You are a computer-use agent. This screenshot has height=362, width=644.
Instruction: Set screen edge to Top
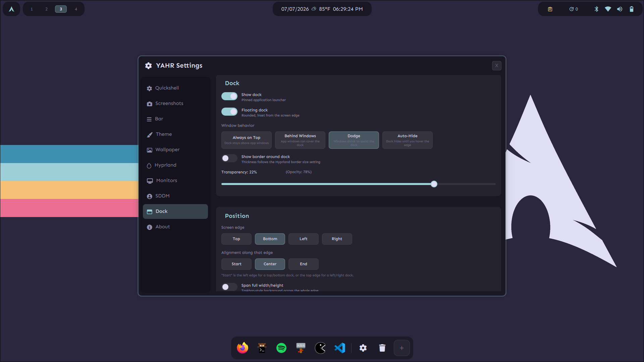(236, 239)
